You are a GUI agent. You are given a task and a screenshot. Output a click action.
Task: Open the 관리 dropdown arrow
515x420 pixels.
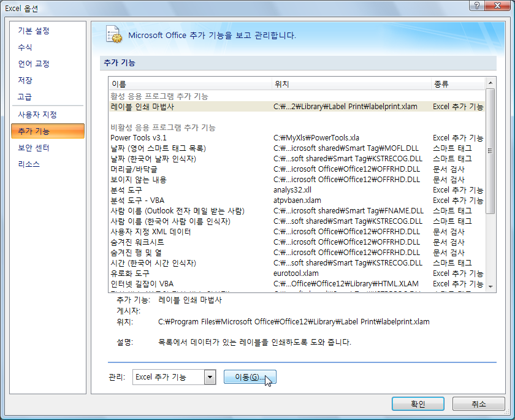[x=210, y=377]
